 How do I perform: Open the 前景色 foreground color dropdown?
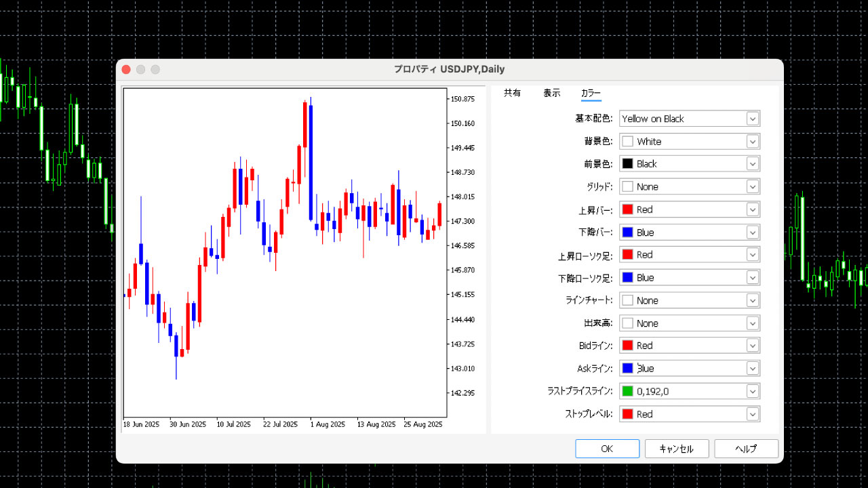pyautogui.click(x=752, y=163)
